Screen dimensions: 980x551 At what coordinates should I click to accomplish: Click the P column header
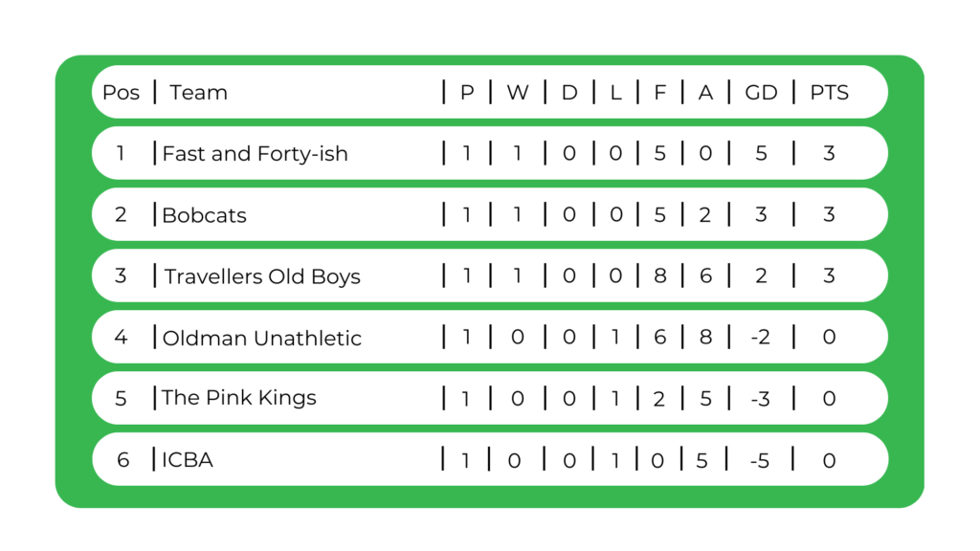pyautogui.click(x=467, y=93)
